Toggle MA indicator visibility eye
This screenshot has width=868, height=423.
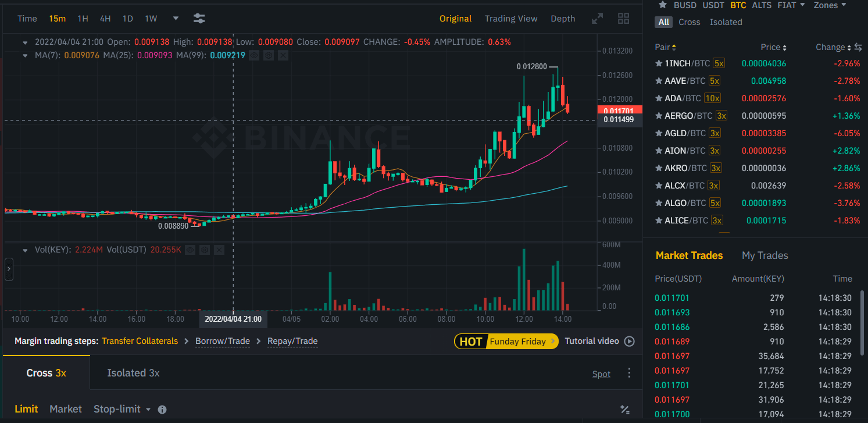[x=253, y=55]
